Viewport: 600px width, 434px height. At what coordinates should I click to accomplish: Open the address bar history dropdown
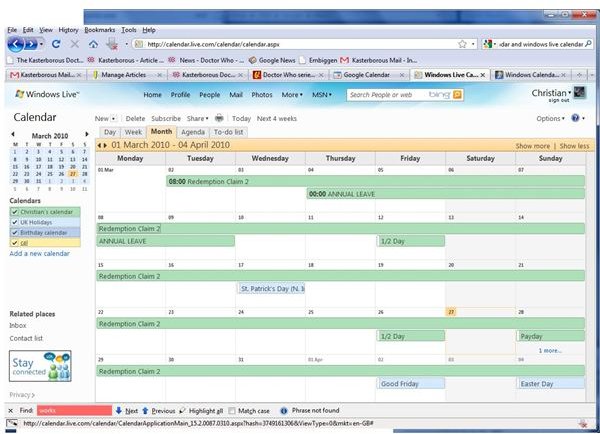473,44
